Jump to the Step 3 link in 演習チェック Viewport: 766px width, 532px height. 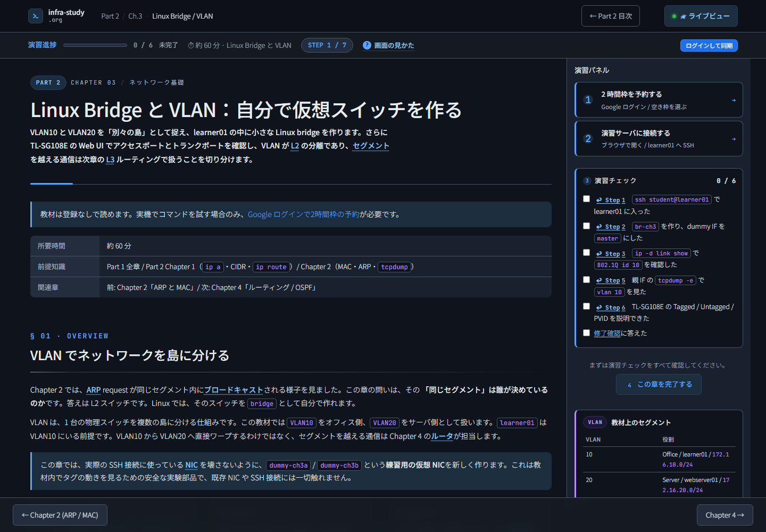coord(611,254)
